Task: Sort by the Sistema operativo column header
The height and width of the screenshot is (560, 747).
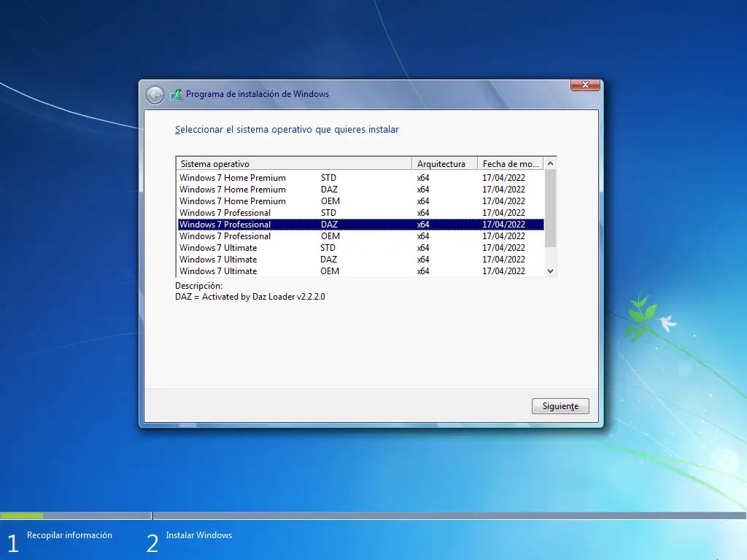Action: click(x=292, y=163)
